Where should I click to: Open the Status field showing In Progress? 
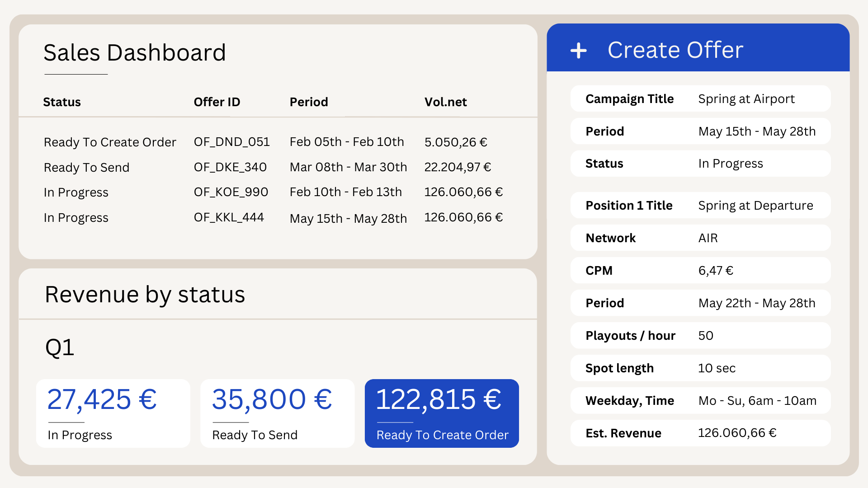[730, 164]
